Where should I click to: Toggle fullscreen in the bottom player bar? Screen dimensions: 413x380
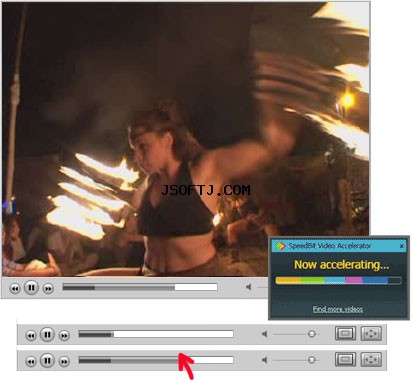click(371, 359)
